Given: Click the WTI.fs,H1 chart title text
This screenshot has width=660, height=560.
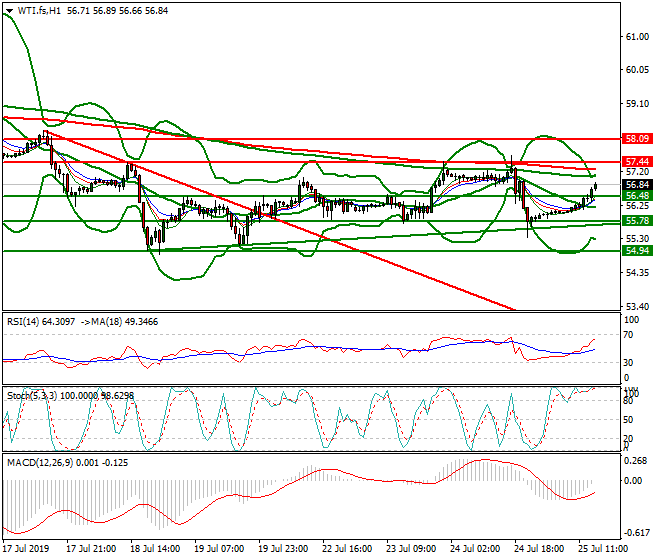Looking at the screenshot, I should [39, 11].
